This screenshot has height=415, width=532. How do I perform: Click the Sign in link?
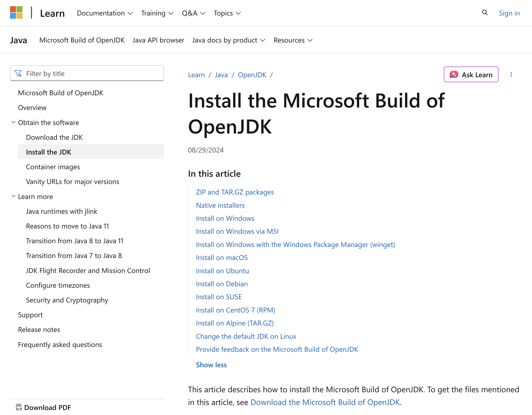point(509,13)
